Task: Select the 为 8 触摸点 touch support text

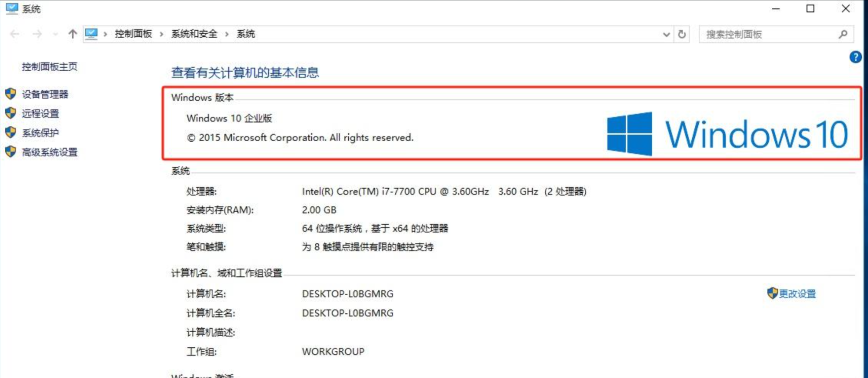Action: [368, 247]
